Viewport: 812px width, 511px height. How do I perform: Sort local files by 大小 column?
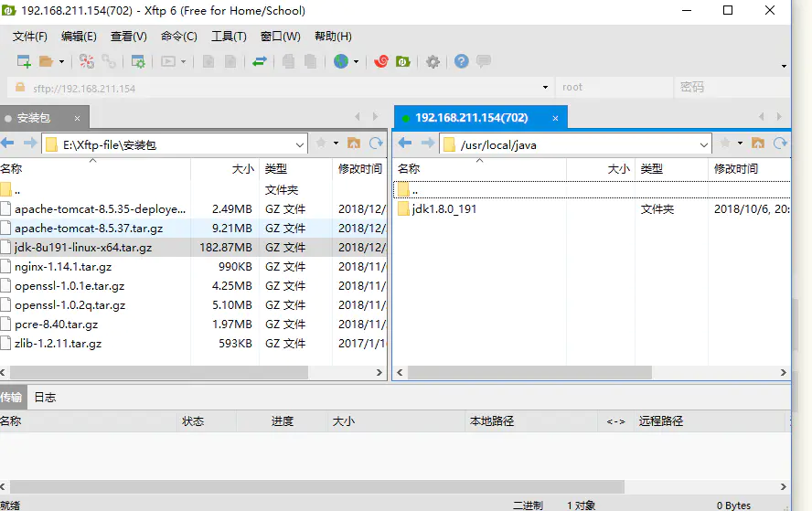coord(225,169)
